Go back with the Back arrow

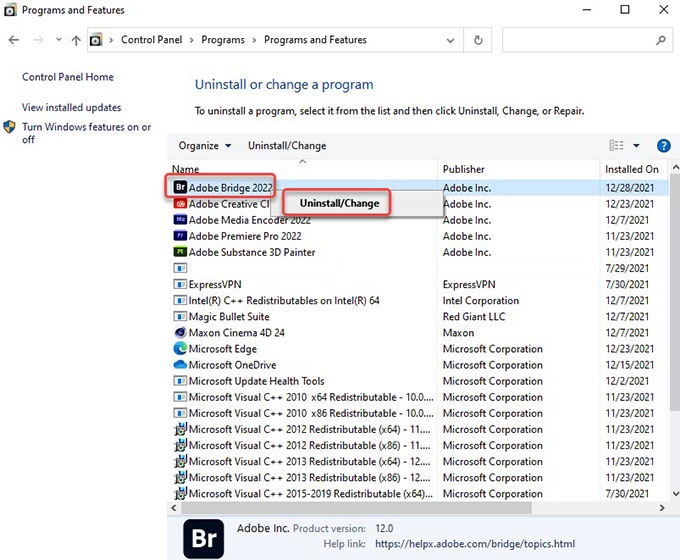click(14, 40)
